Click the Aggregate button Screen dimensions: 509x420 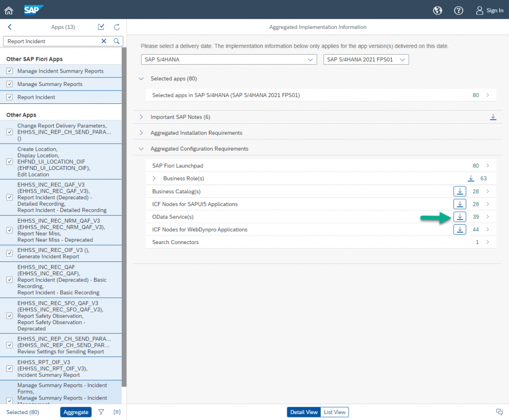click(x=76, y=412)
